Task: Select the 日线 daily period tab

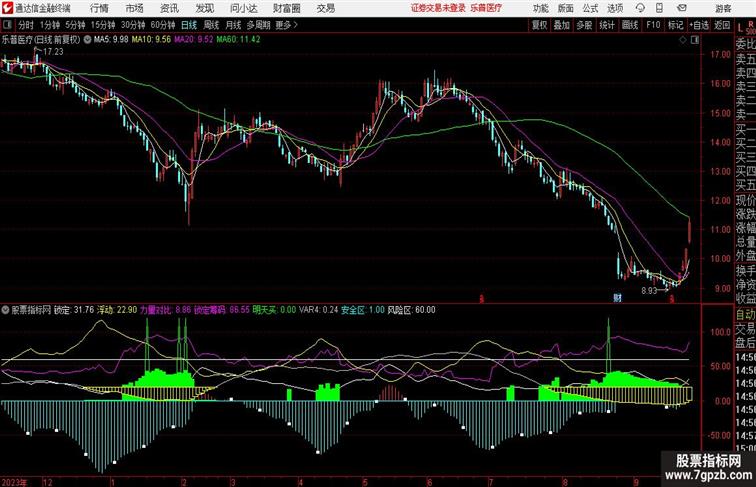Action: (189, 25)
